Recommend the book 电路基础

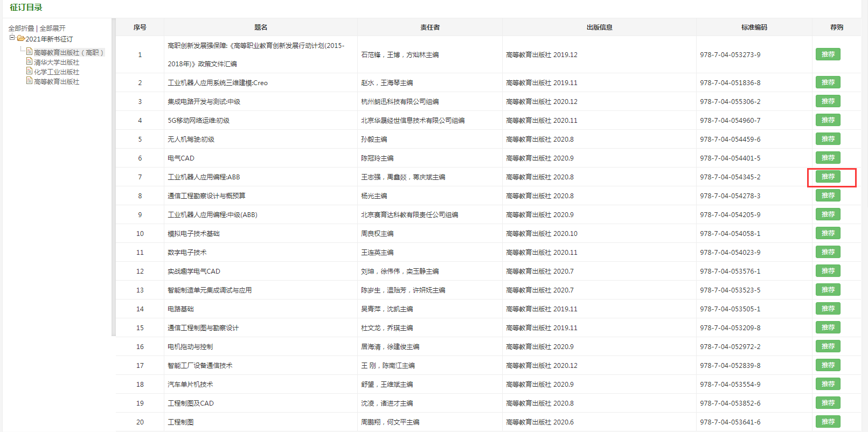pos(828,309)
